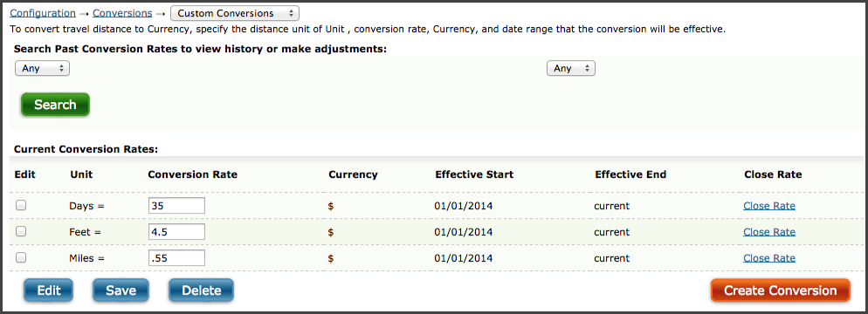Expand the left Any search dropdown
868x314 pixels.
click(42, 69)
